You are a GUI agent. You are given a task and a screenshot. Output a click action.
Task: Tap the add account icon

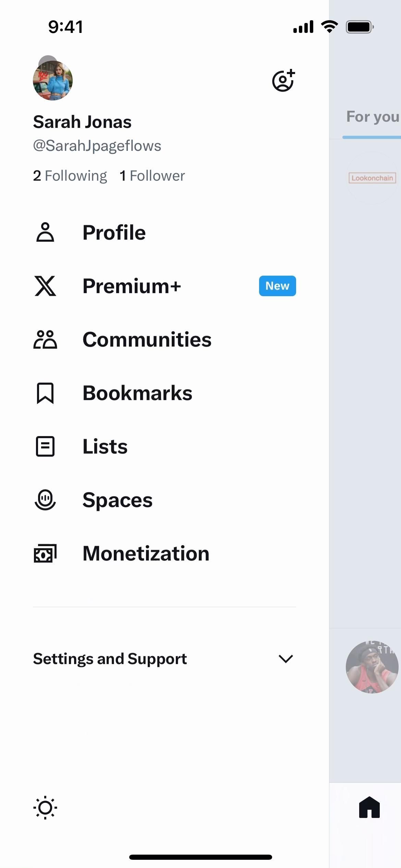(x=283, y=81)
